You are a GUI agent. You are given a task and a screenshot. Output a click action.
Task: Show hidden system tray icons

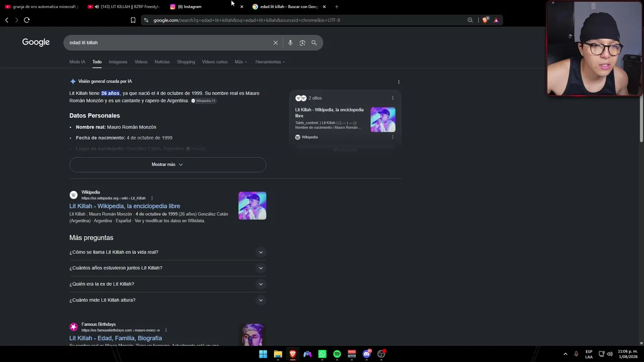[x=565, y=354]
